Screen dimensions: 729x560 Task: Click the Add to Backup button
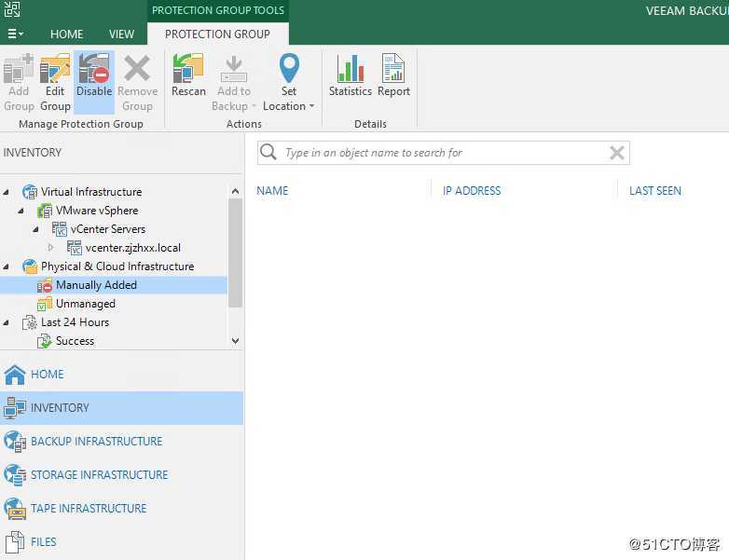pos(234,83)
